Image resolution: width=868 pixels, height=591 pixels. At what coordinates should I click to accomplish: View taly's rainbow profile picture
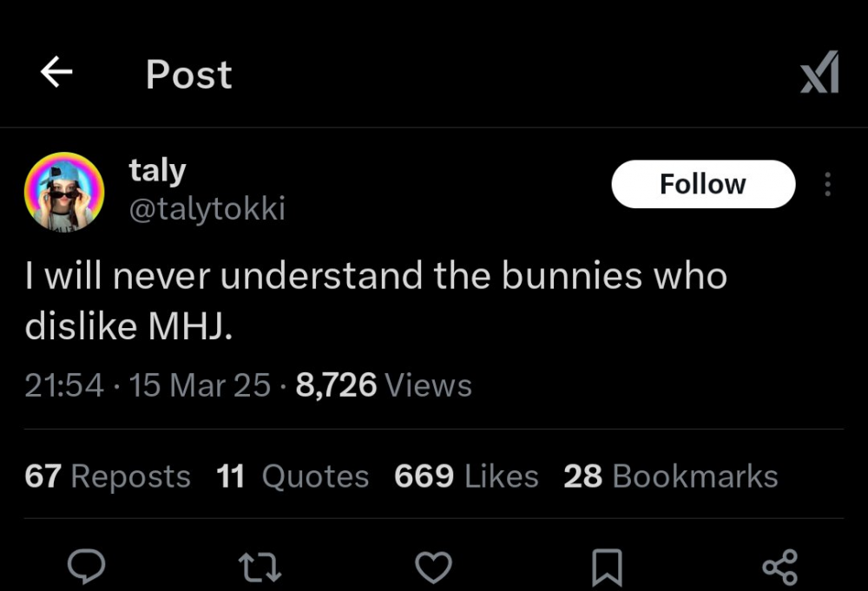64,192
